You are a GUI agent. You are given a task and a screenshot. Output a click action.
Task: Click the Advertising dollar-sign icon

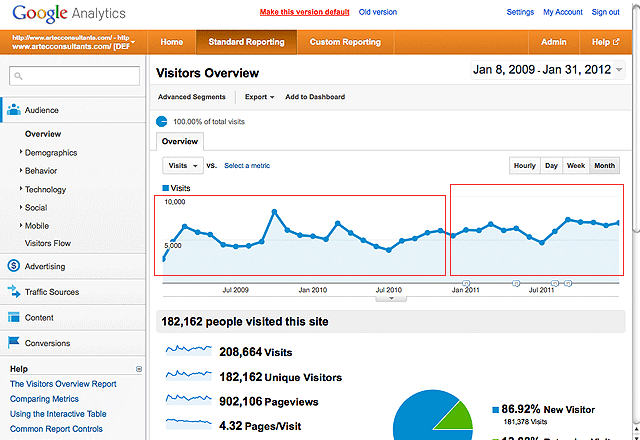pos(14,266)
